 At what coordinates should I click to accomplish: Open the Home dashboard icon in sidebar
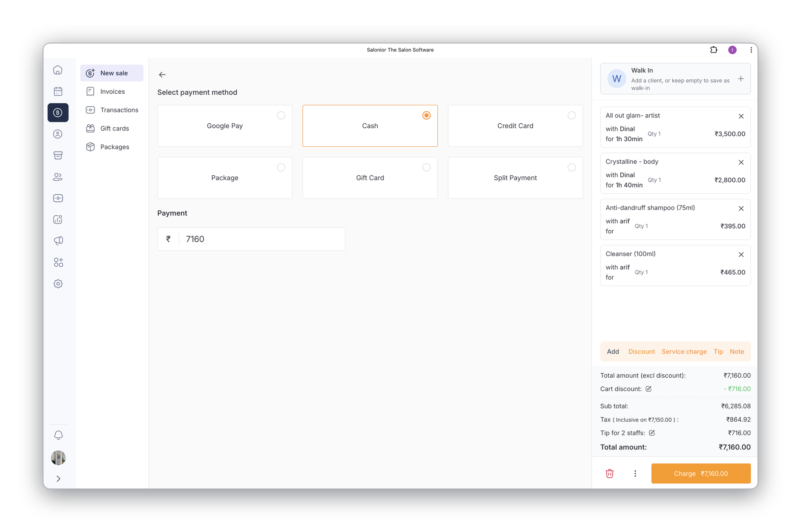pos(58,70)
